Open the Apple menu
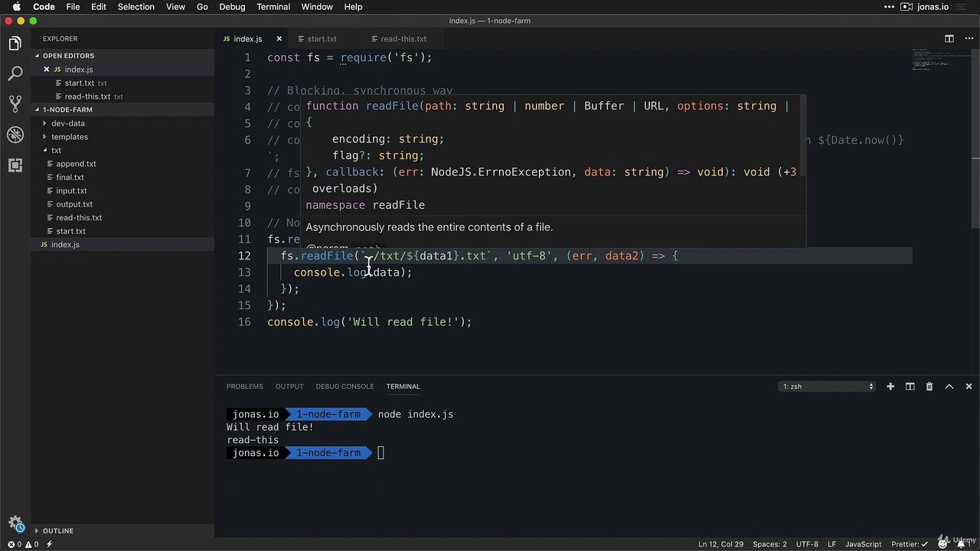 [x=16, y=7]
